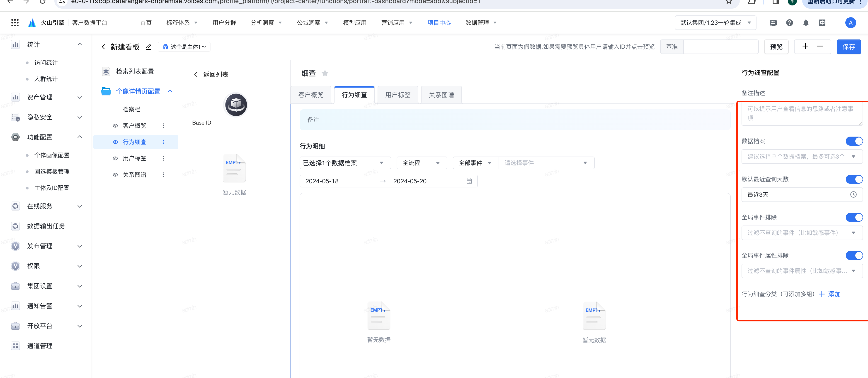Open the 用户分群 top menu
Image resolution: width=868 pixels, height=378 pixels.
pyautogui.click(x=224, y=23)
